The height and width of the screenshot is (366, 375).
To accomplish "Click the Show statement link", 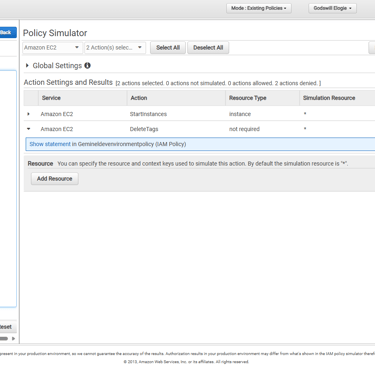I will (50, 144).
